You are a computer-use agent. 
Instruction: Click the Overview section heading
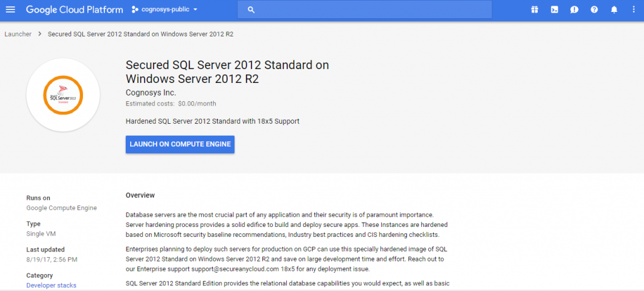coord(140,195)
